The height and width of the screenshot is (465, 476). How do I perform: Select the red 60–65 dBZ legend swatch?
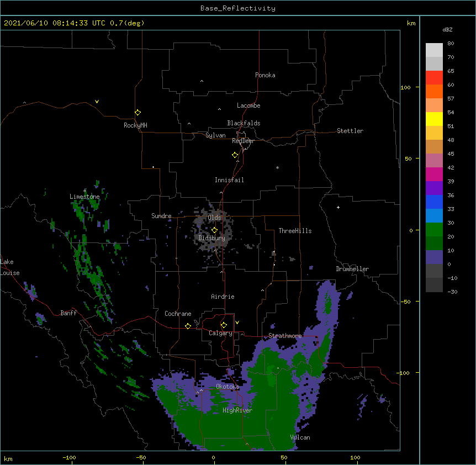tap(434, 78)
